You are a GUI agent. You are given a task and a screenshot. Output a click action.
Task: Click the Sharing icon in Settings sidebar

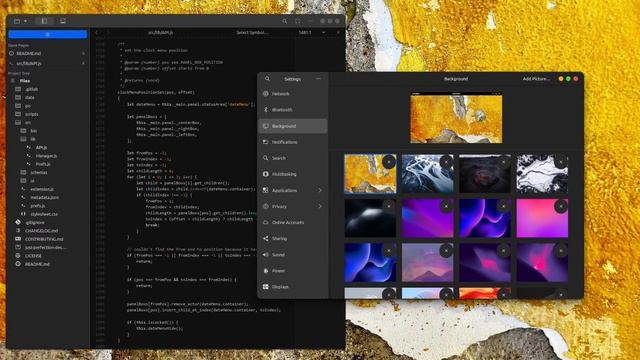(266, 238)
